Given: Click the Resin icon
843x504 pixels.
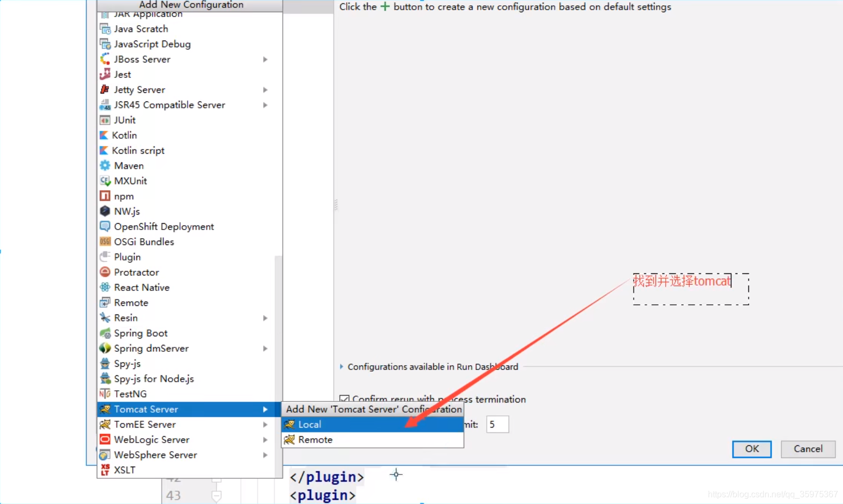Looking at the screenshot, I should click(105, 318).
